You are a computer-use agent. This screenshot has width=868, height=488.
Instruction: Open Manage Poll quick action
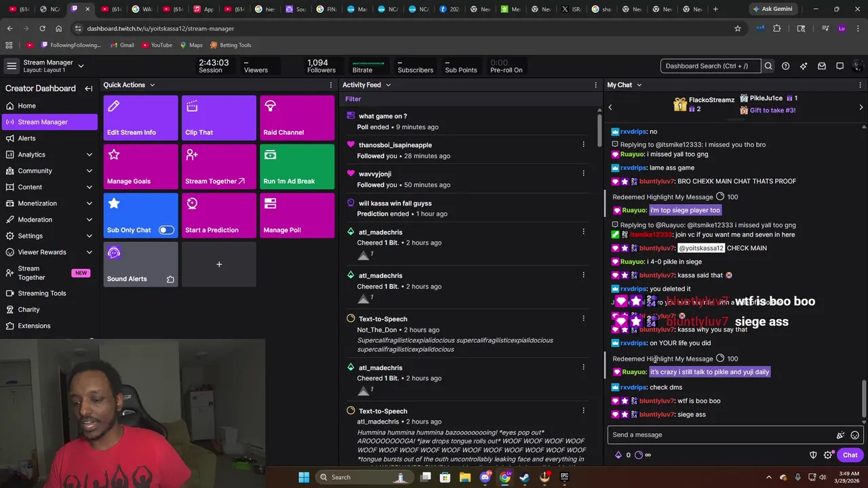[297, 216]
